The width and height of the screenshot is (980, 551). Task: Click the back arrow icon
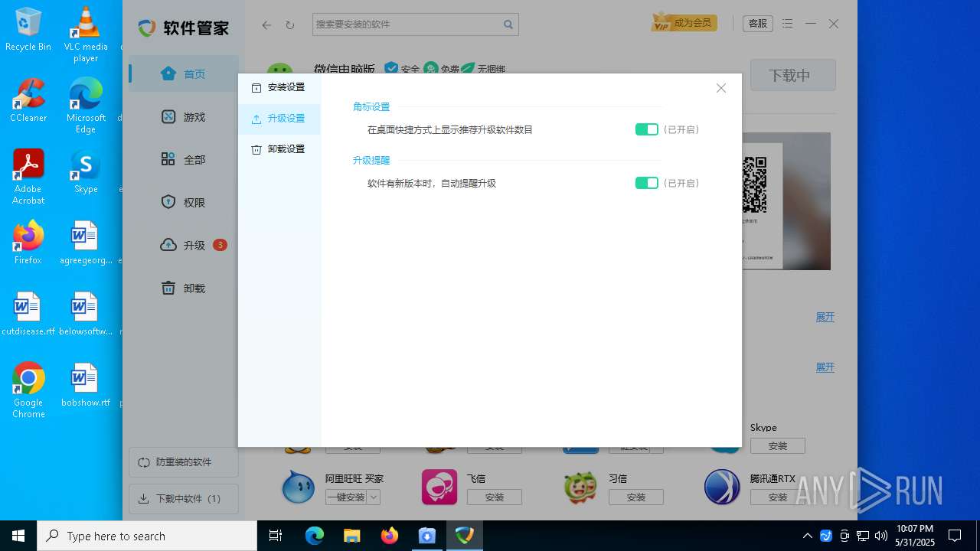[x=266, y=24]
